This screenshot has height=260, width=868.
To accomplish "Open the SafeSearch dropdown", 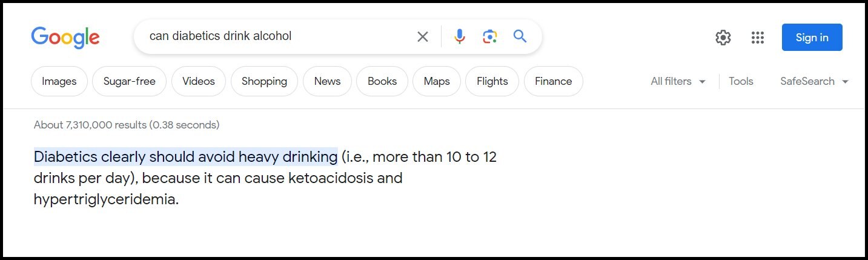I will tap(814, 81).
